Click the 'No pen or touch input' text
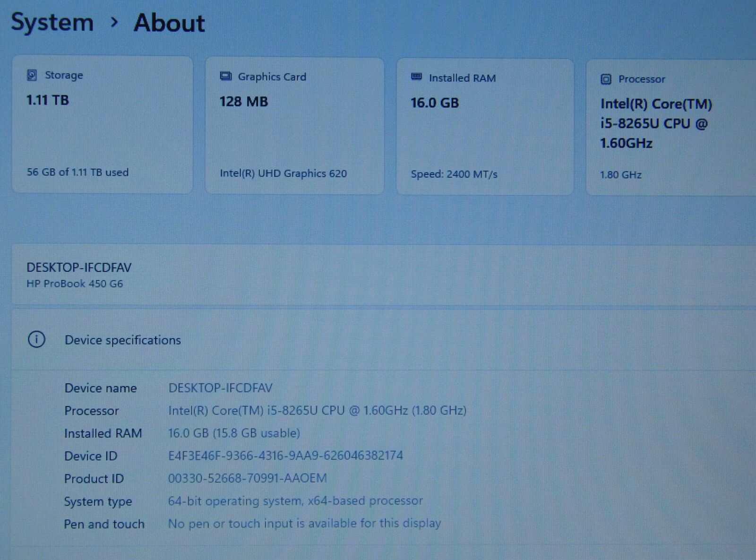 pyautogui.click(x=304, y=524)
